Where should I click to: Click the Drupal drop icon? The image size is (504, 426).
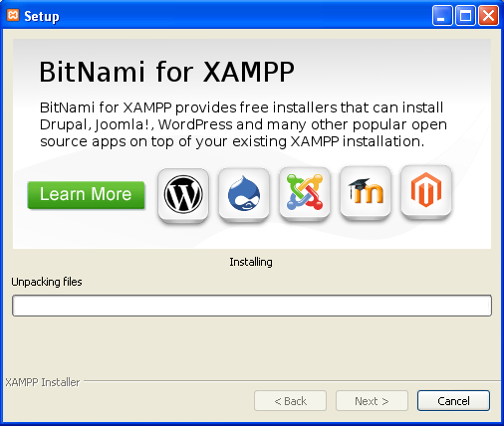[244, 195]
